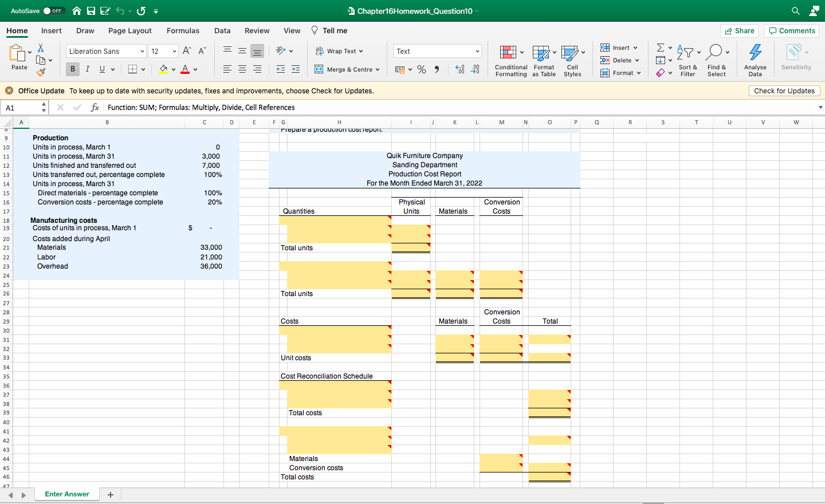Screen dimensions: 825x504
Task: Open the Merge & Centre dropdown arrow
Action: pos(378,69)
